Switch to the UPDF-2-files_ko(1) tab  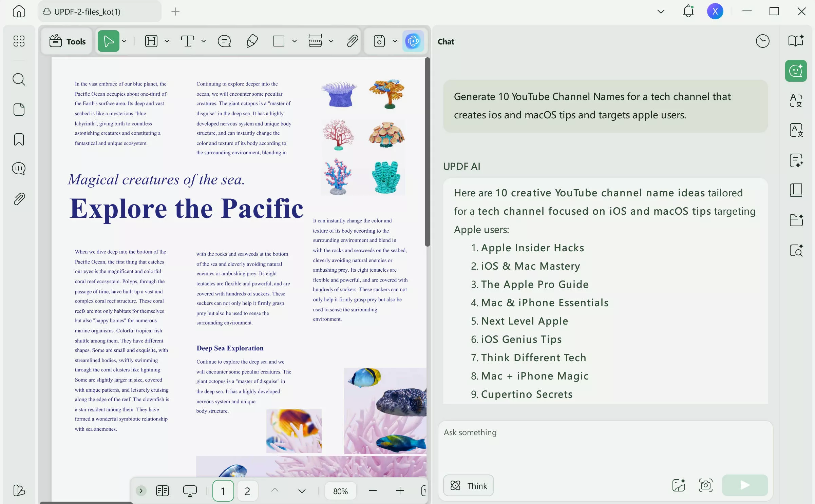87,12
